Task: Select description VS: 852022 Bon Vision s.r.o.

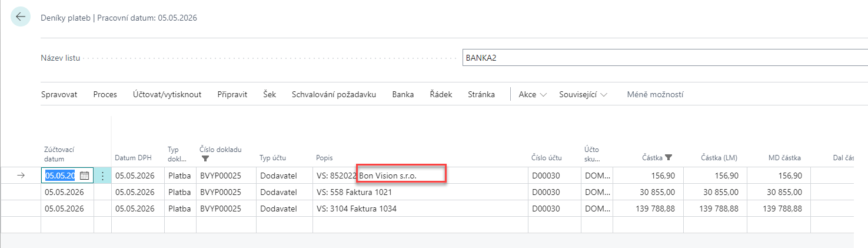Action: point(366,176)
